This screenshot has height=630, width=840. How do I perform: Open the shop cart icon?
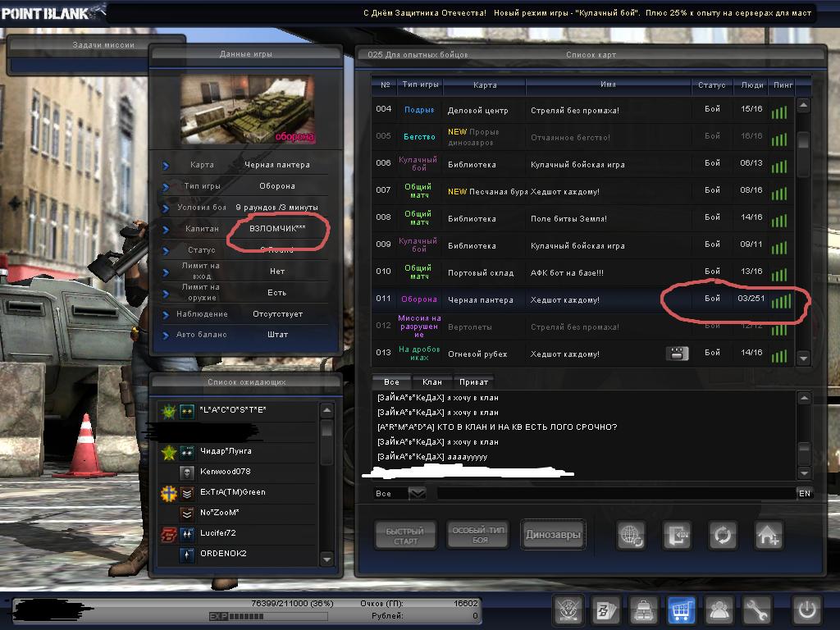pos(681,609)
